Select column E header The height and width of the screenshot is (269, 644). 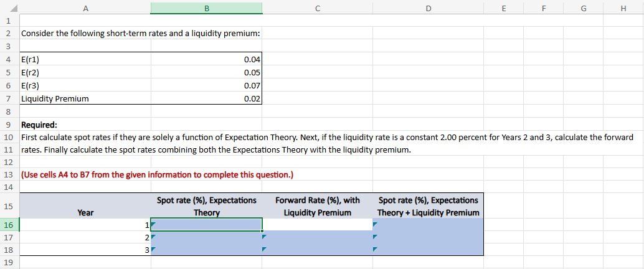click(x=503, y=7)
